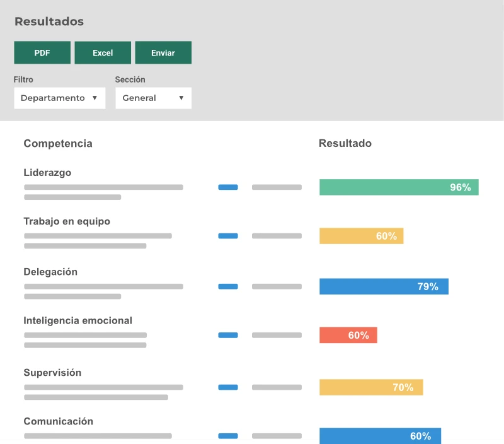Image resolution: width=504 pixels, height=444 pixels.
Task: Toggle the blue switch on the Supervisión row
Action: pos(228,387)
